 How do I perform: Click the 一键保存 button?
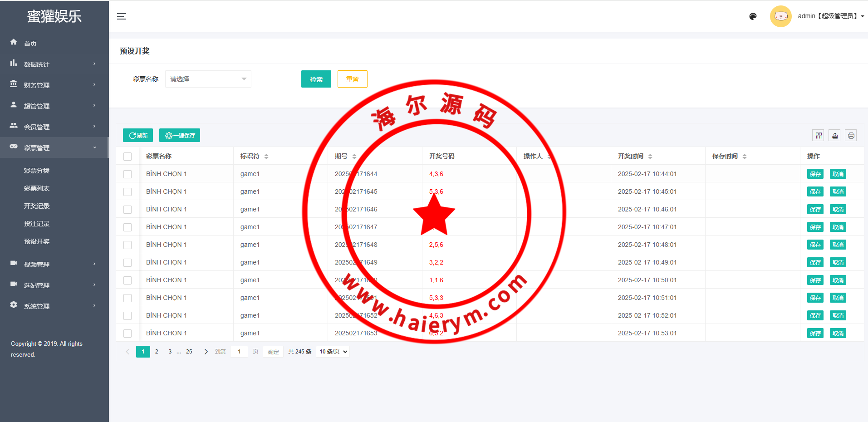[180, 135]
